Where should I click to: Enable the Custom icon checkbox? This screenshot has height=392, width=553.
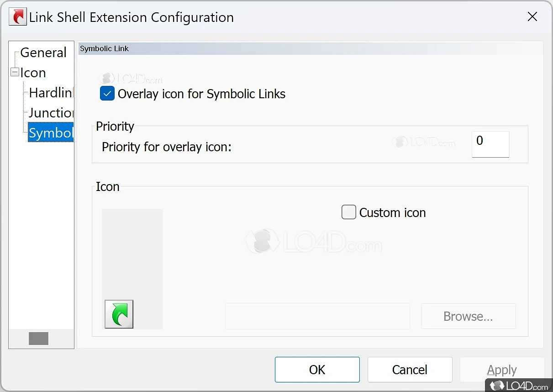pos(349,212)
